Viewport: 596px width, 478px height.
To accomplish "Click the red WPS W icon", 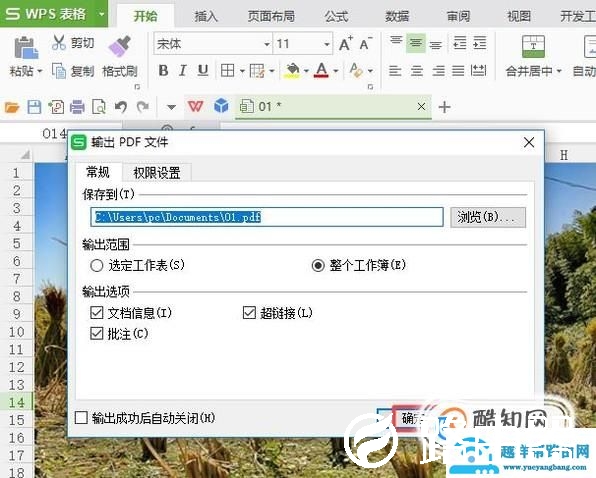I will (x=196, y=106).
